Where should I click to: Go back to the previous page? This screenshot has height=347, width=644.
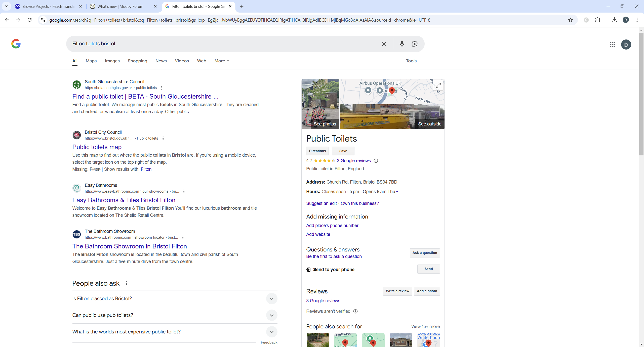coord(7,20)
